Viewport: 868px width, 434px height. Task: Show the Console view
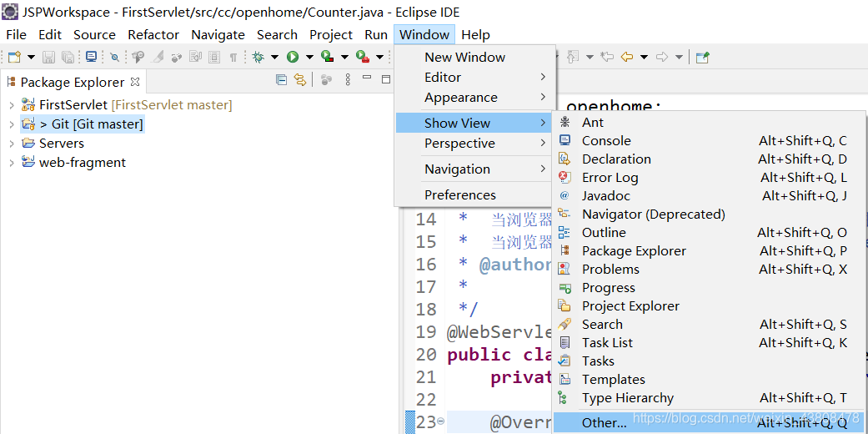709,141
